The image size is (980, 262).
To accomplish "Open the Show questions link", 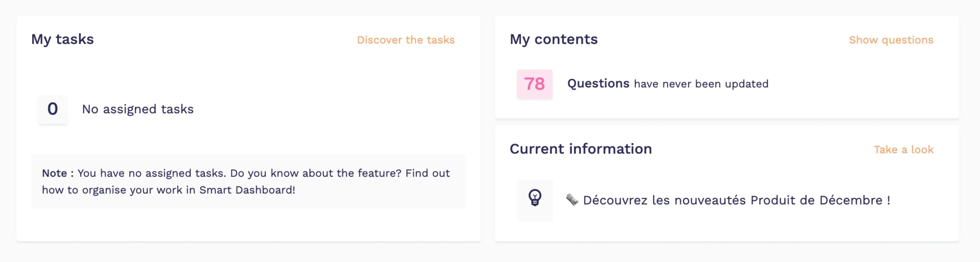I will tap(891, 40).
